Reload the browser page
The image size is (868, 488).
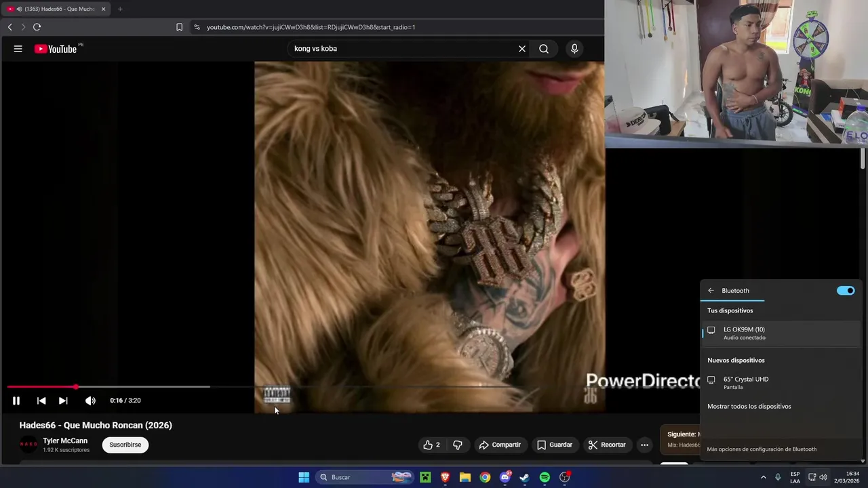(37, 27)
